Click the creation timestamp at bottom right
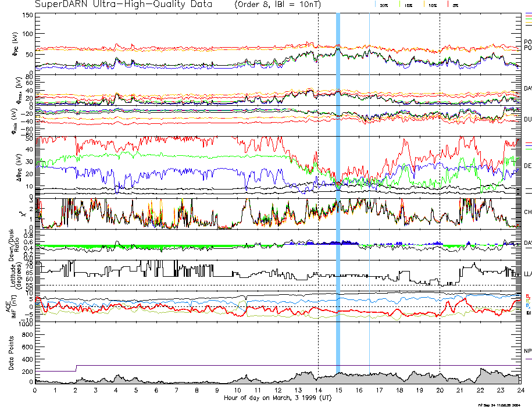This screenshot has height=407, width=532. [504, 404]
